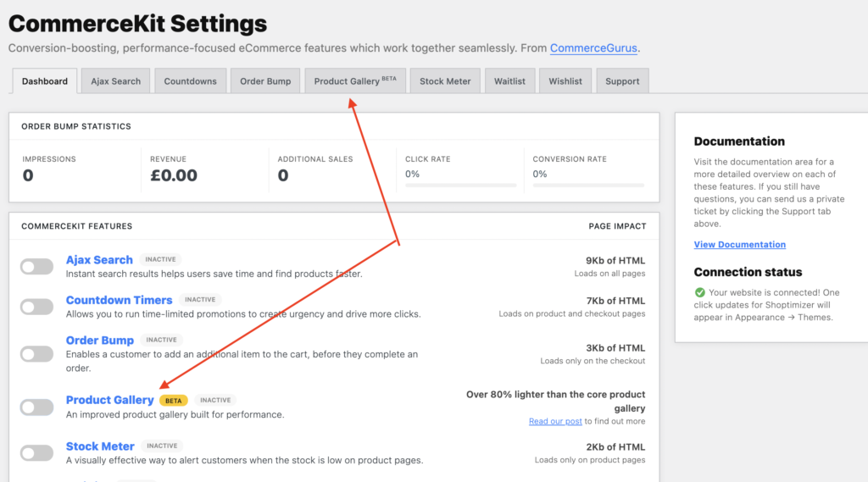The width and height of the screenshot is (868, 482).
Task: Click the ADDITIONAL SALES statistic label
Action: pyautogui.click(x=315, y=158)
